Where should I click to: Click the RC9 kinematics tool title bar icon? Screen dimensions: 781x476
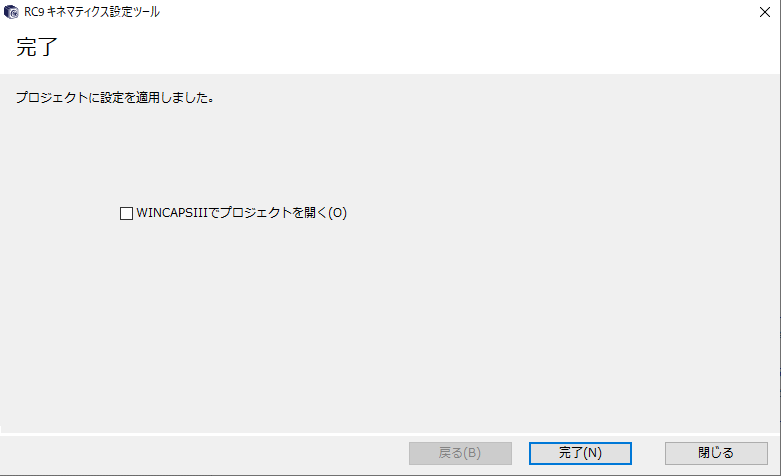click(x=11, y=12)
